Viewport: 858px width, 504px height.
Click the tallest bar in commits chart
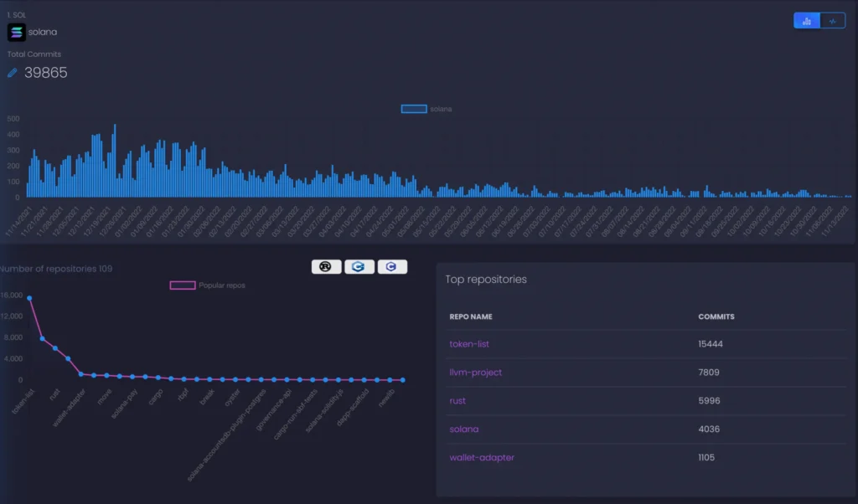[115, 159]
